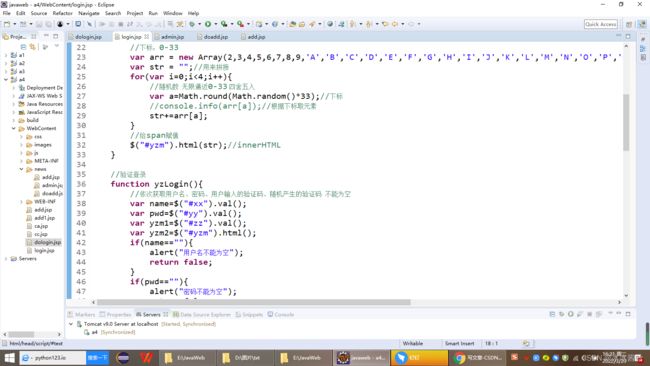The width and height of the screenshot is (650, 366).
Task: Switch to the doadd.jsp editor tab
Action: click(x=216, y=37)
